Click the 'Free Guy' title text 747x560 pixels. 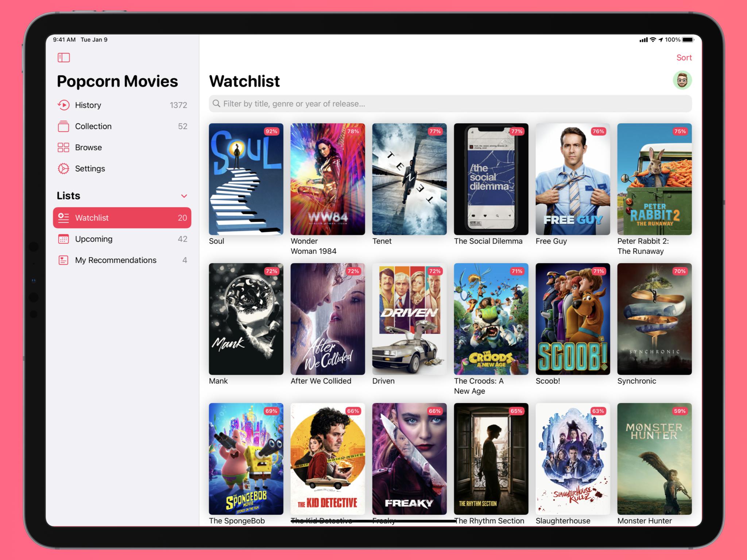[x=551, y=241]
